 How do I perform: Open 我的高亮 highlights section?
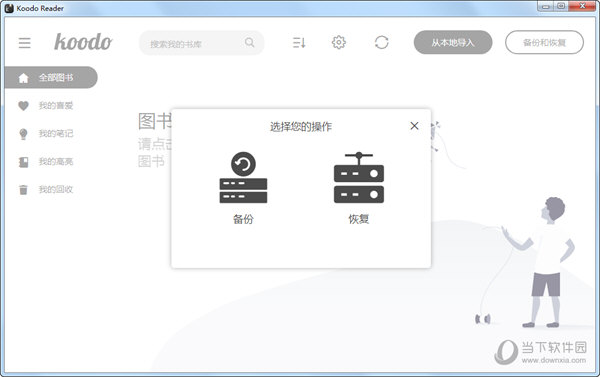tap(55, 162)
